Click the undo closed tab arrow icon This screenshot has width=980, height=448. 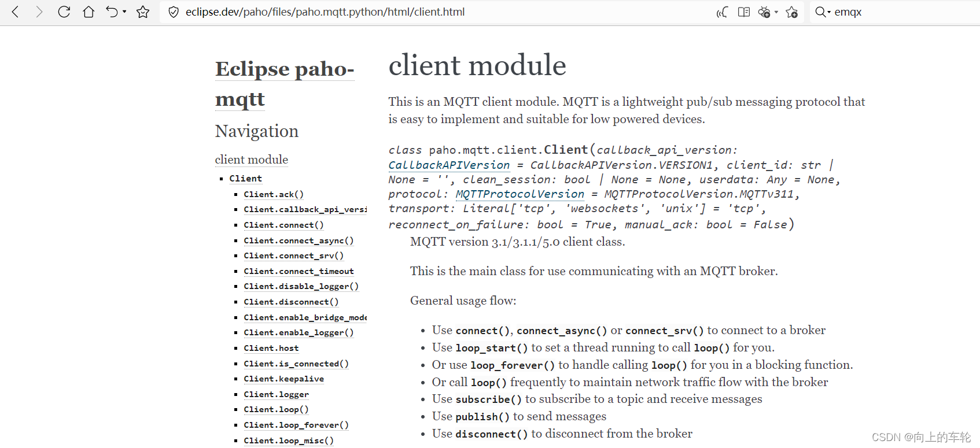pos(112,12)
